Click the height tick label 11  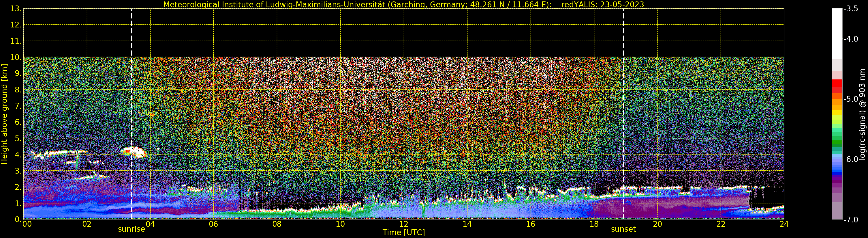[15, 41]
